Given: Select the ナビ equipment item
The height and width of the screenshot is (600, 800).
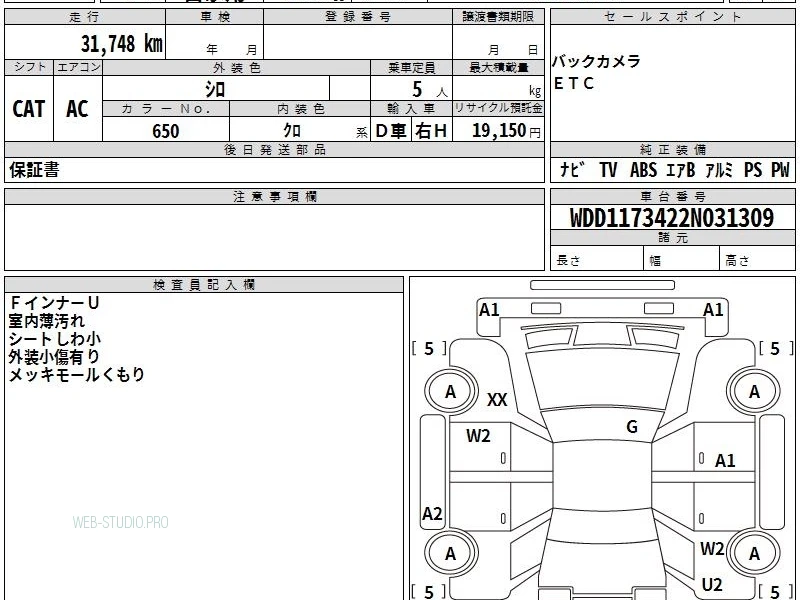Looking at the screenshot, I should click(x=572, y=169).
